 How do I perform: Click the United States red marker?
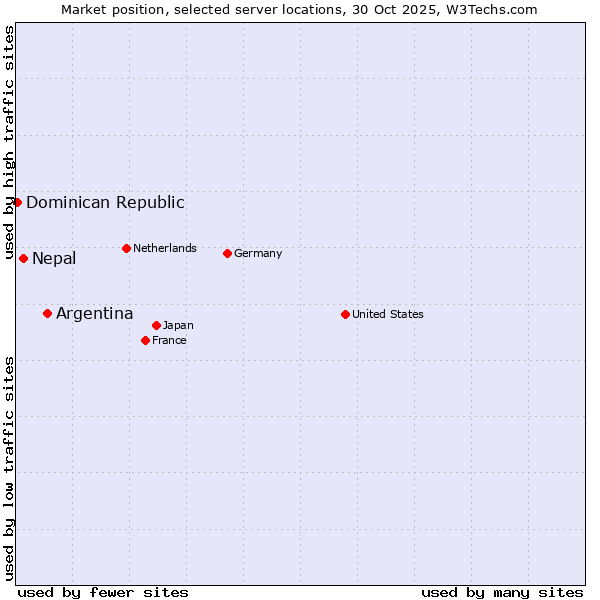coord(345,314)
